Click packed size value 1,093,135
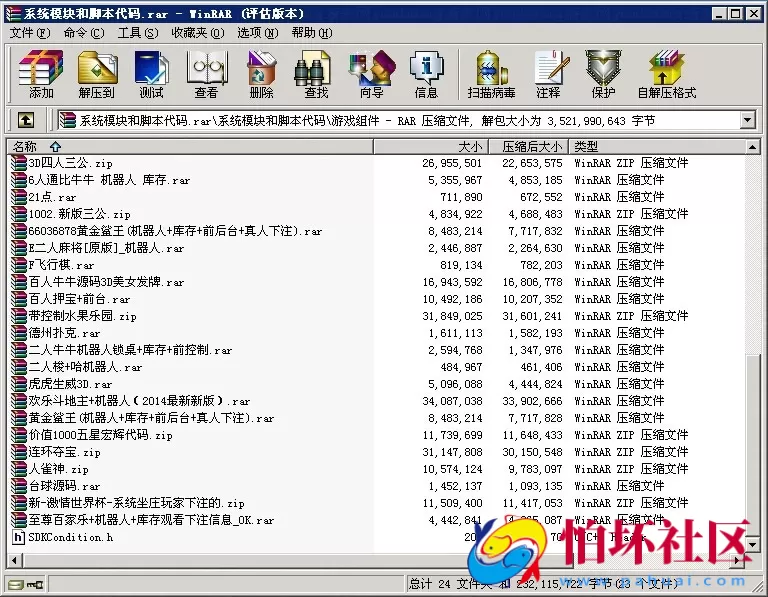The image size is (768, 597). tap(535, 486)
